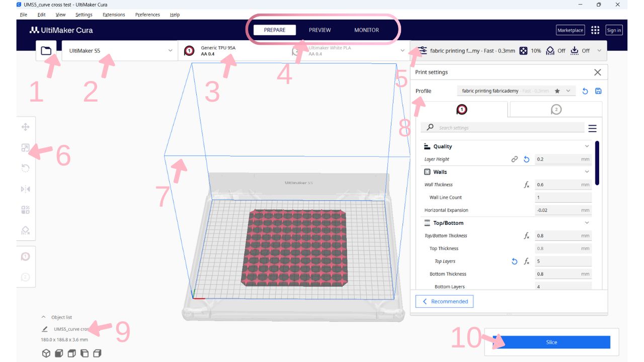
Task: Open the Ultimaker apps grid icon
Action: tap(595, 30)
